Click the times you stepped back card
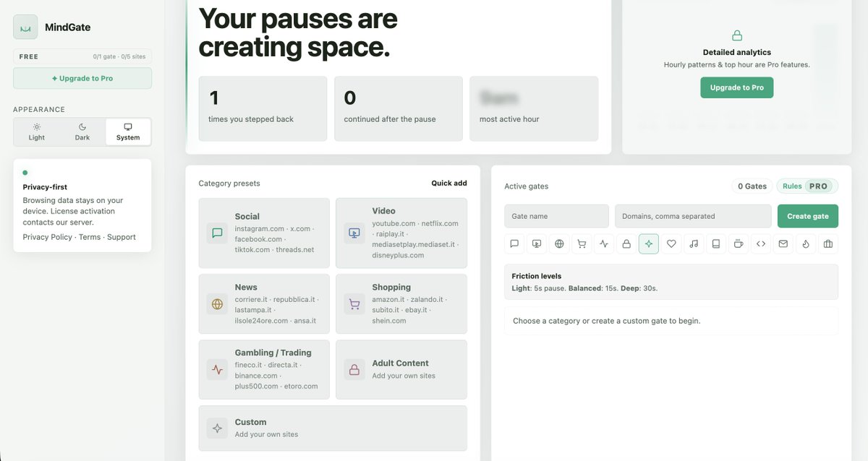The width and height of the screenshot is (868, 461). click(263, 108)
